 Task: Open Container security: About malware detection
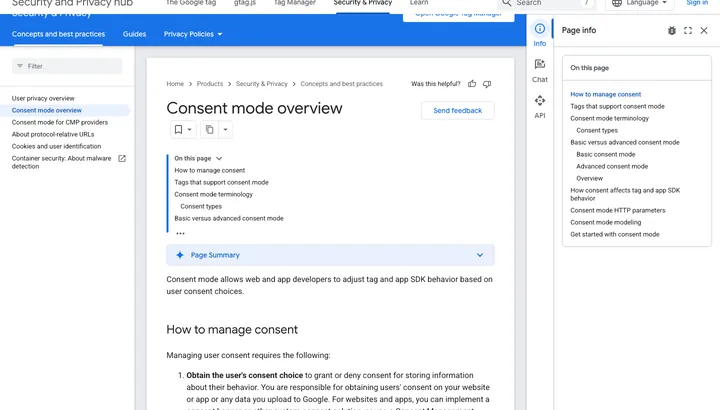(x=62, y=162)
